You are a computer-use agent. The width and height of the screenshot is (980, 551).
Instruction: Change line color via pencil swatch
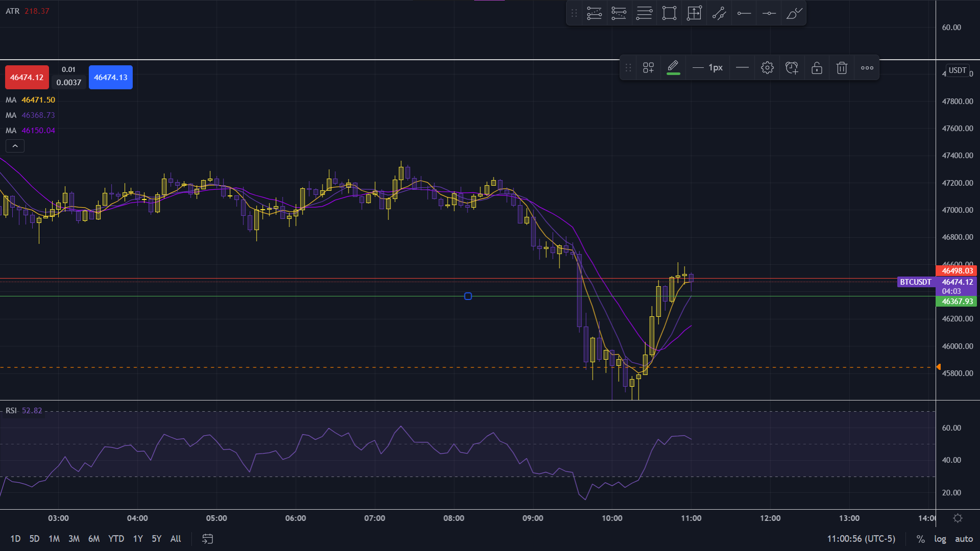coord(673,68)
